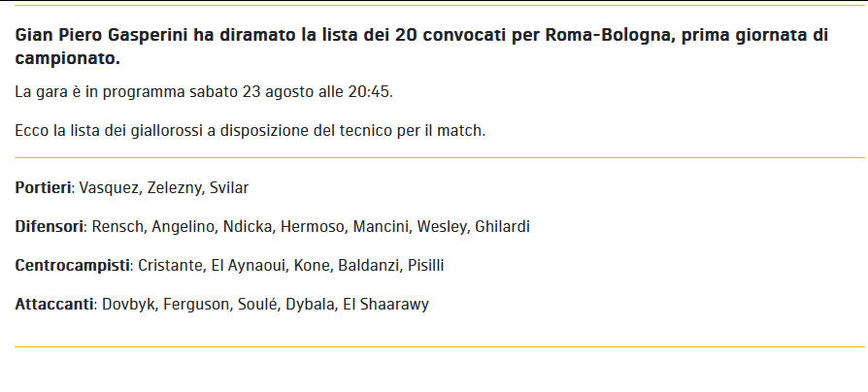Click the sentence with match time 20:45
Viewport: 868px width, 392px height.
[204, 92]
